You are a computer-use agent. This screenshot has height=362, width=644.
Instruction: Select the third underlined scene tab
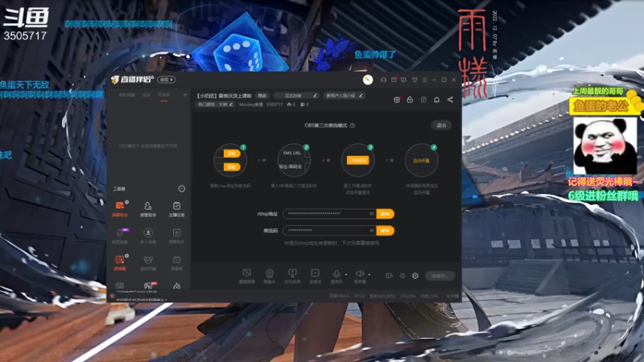(164, 95)
